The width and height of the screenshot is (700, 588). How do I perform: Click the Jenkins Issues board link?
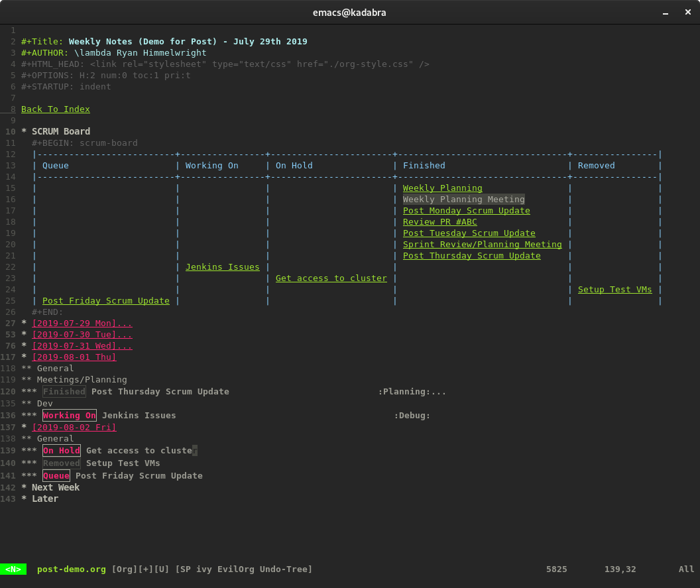click(222, 267)
